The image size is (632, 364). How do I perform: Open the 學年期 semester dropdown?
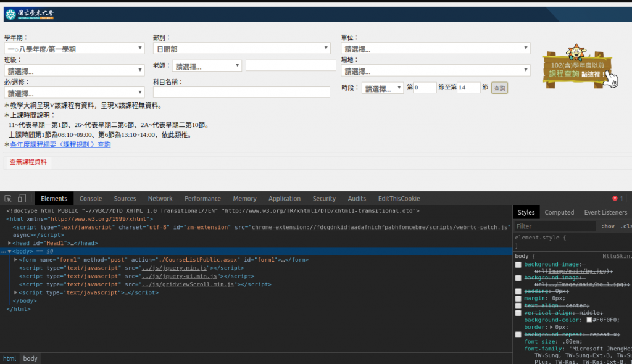click(x=74, y=49)
